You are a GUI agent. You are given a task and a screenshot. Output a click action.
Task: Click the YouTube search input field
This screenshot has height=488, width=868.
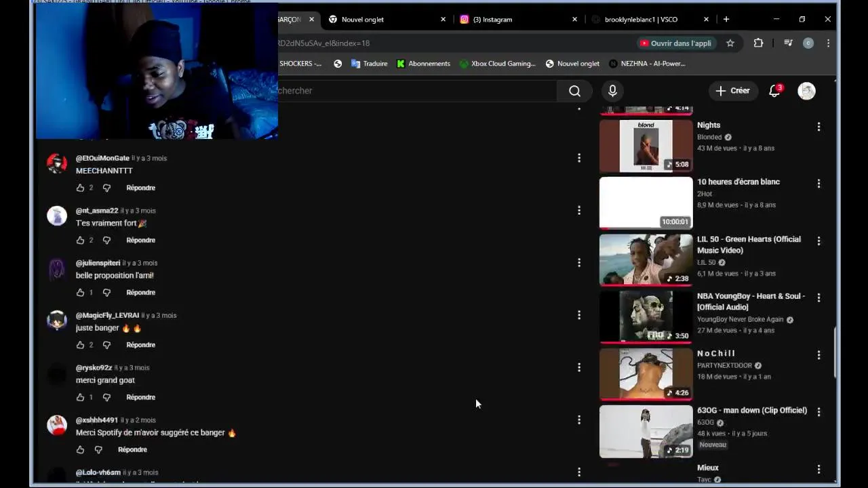pos(417,91)
